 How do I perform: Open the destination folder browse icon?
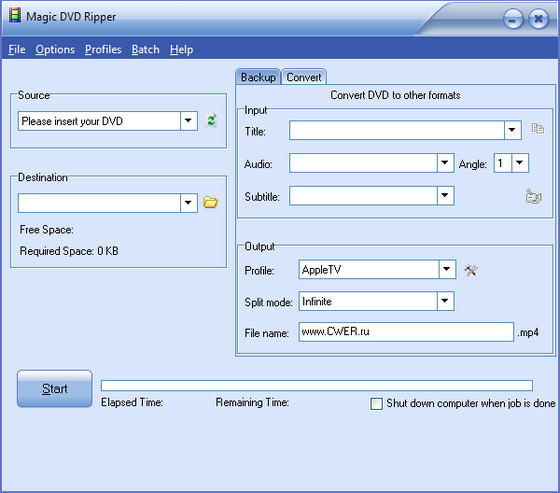coord(210,202)
